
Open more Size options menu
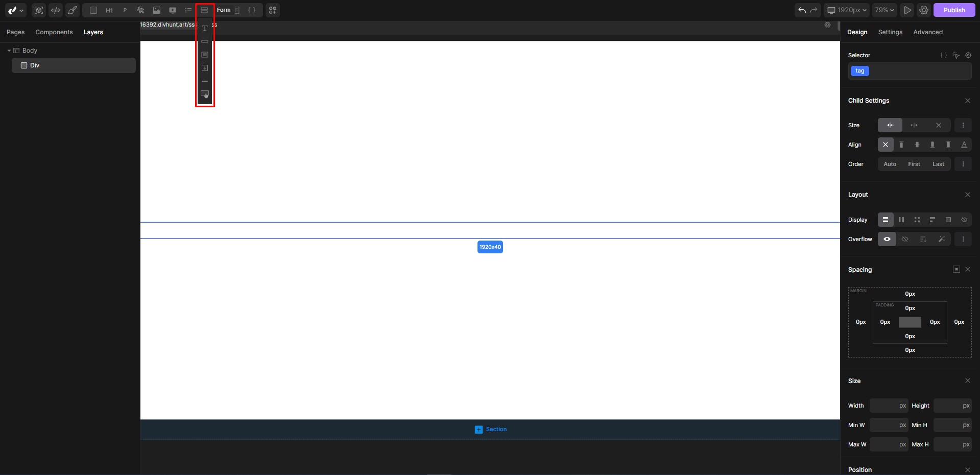coord(963,125)
